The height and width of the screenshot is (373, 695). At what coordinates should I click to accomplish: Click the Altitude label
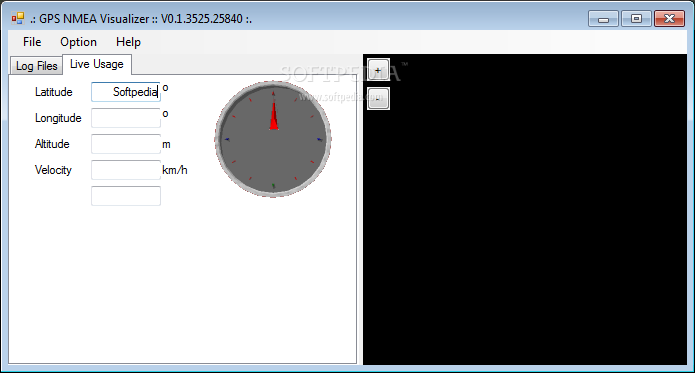[52, 144]
